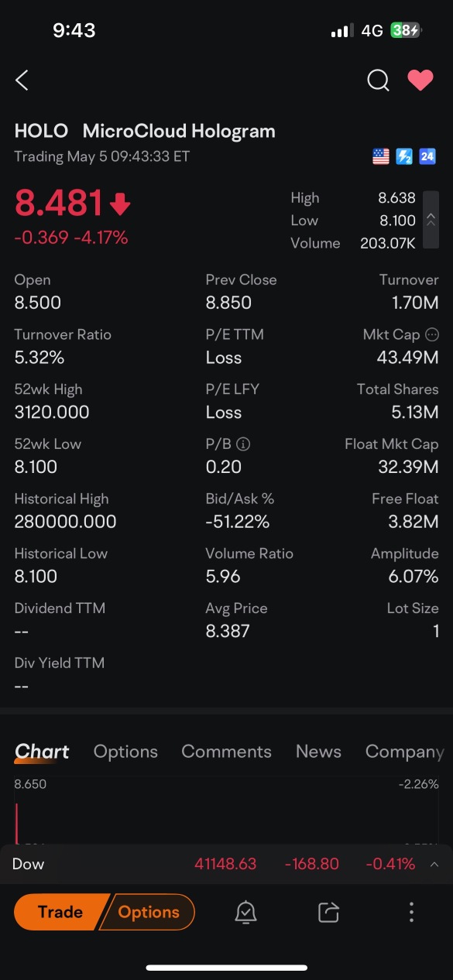Tap the outlined Options button
The height and width of the screenshot is (980, 453).
[148, 912]
